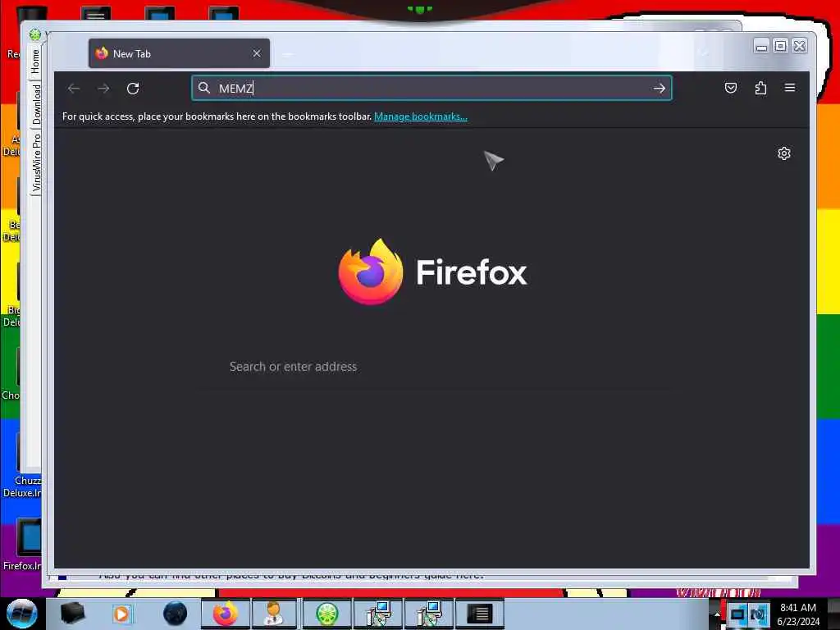Close the New Tab tab
Viewport: 840px width, 630px height.
(257, 53)
